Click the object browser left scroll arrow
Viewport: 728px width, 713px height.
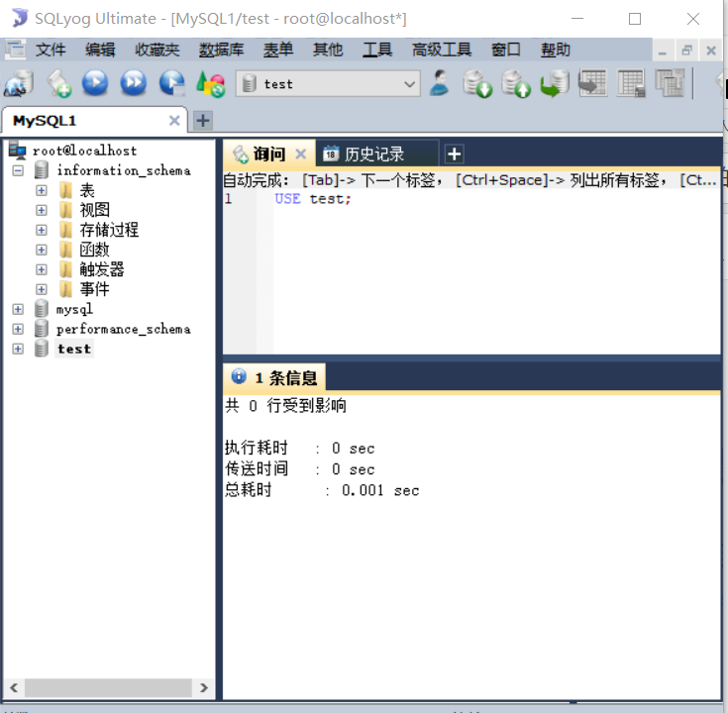tap(14, 687)
